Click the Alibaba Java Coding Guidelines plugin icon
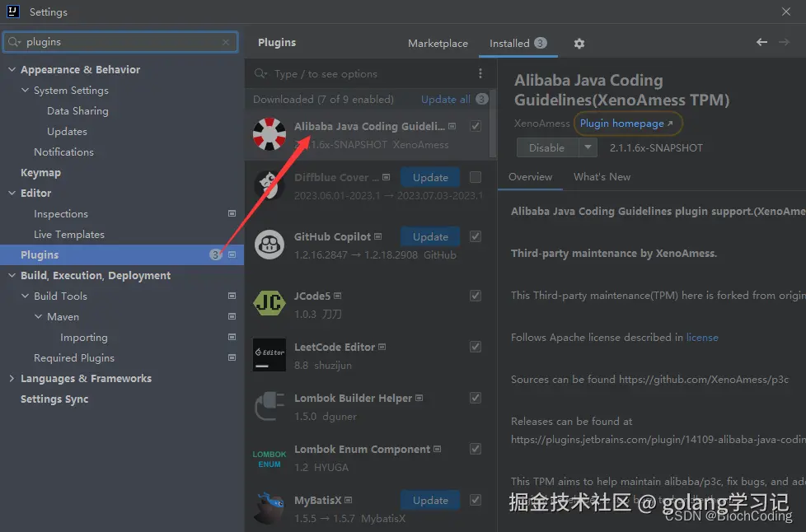The height and width of the screenshot is (532, 806). click(269, 134)
